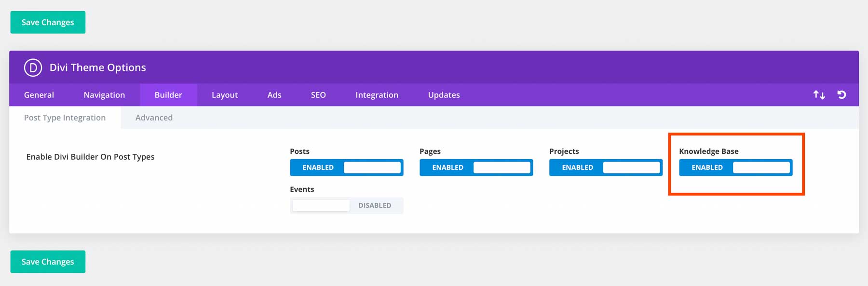Select the Builder tab
The height and width of the screenshot is (286, 868).
click(168, 95)
